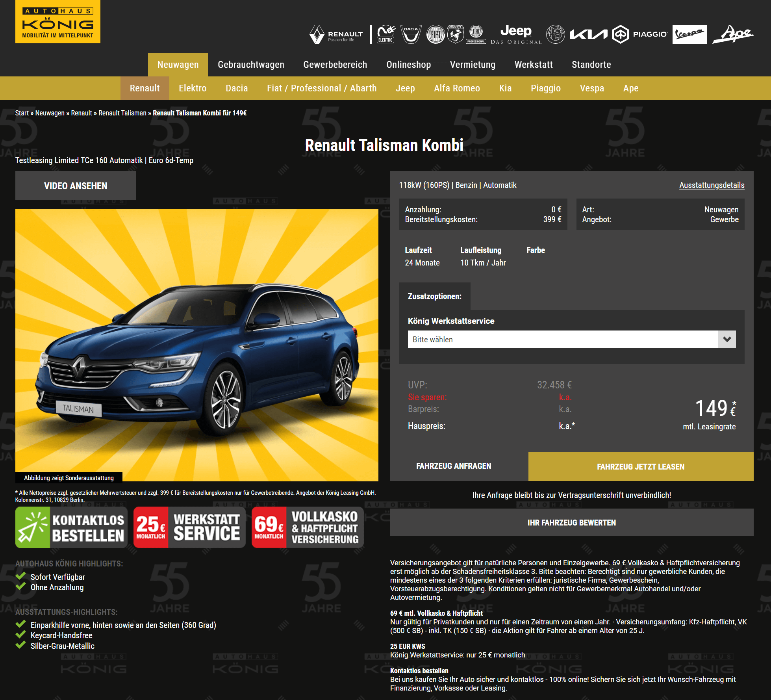This screenshot has height=700, width=771.
Task: Open the Onlineshop menu item
Action: coord(408,65)
